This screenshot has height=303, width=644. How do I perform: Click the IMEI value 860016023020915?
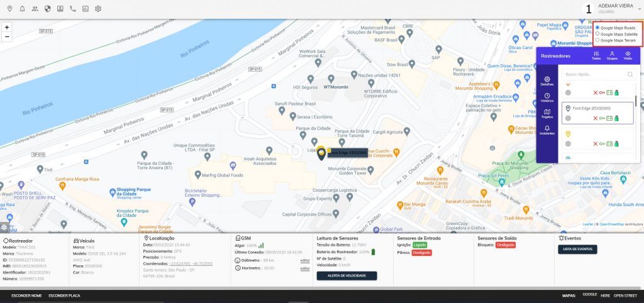coord(30,266)
